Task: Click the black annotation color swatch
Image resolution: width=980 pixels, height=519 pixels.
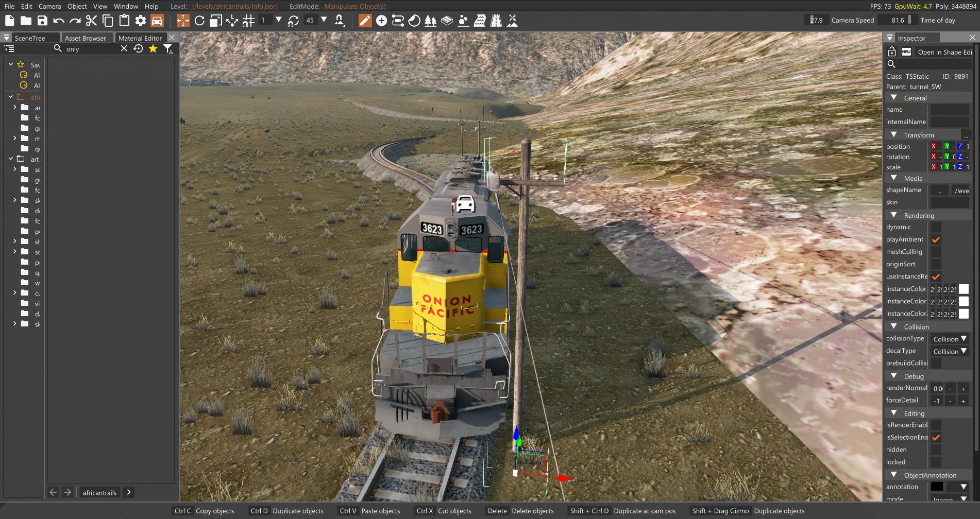Action: [937, 487]
